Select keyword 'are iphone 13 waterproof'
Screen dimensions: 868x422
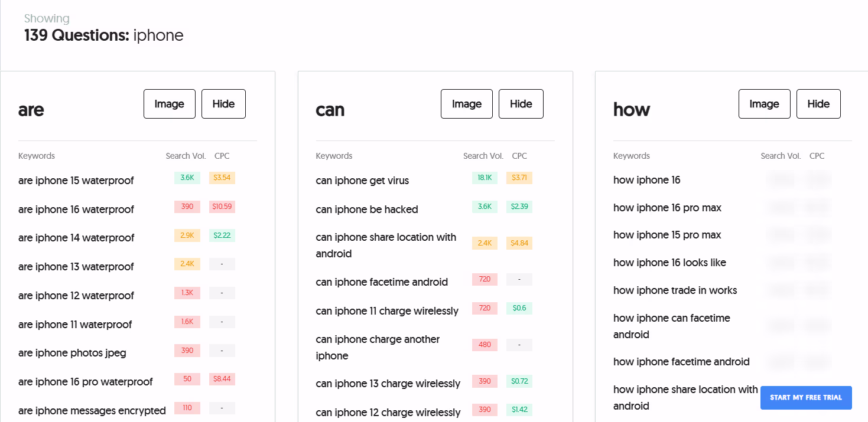pyautogui.click(x=76, y=267)
